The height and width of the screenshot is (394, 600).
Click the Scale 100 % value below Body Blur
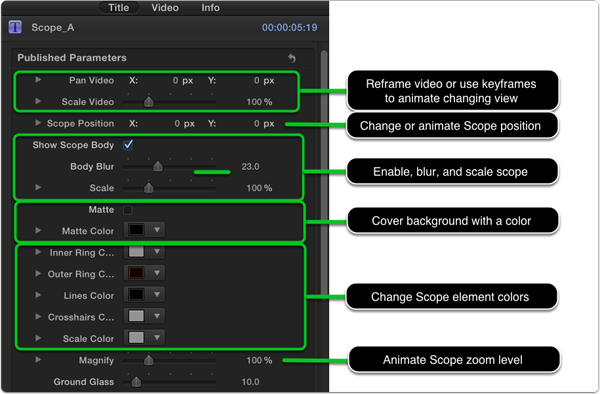pyautogui.click(x=259, y=188)
